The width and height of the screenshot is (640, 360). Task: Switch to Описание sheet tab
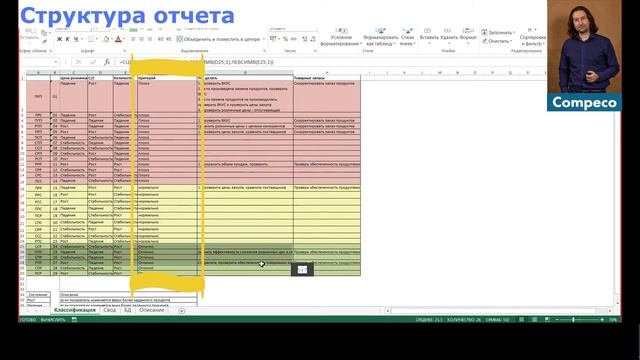click(x=151, y=310)
